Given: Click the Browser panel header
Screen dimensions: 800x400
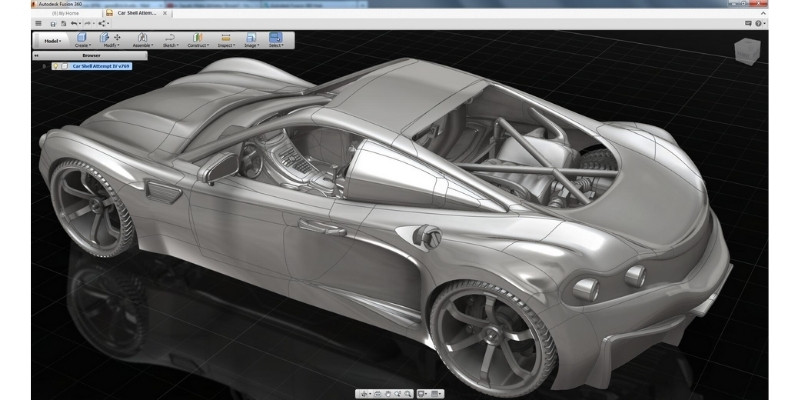Looking at the screenshot, I should (x=90, y=56).
